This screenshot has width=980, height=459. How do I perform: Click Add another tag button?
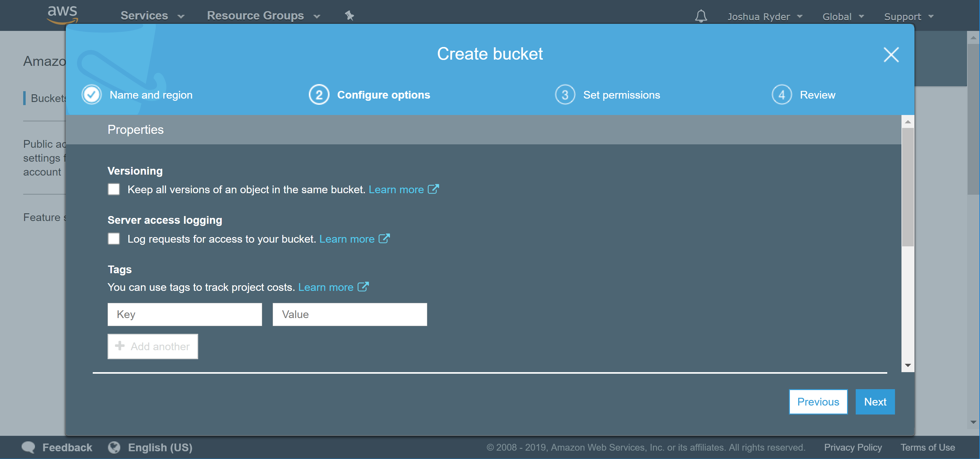pyautogui.click(x=152, y=346)
